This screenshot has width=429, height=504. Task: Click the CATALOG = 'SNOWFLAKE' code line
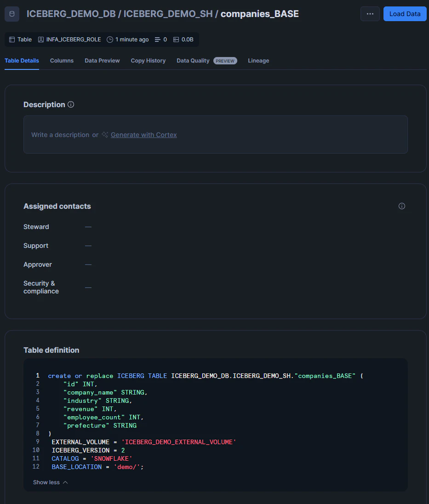[x=92, y=458]
